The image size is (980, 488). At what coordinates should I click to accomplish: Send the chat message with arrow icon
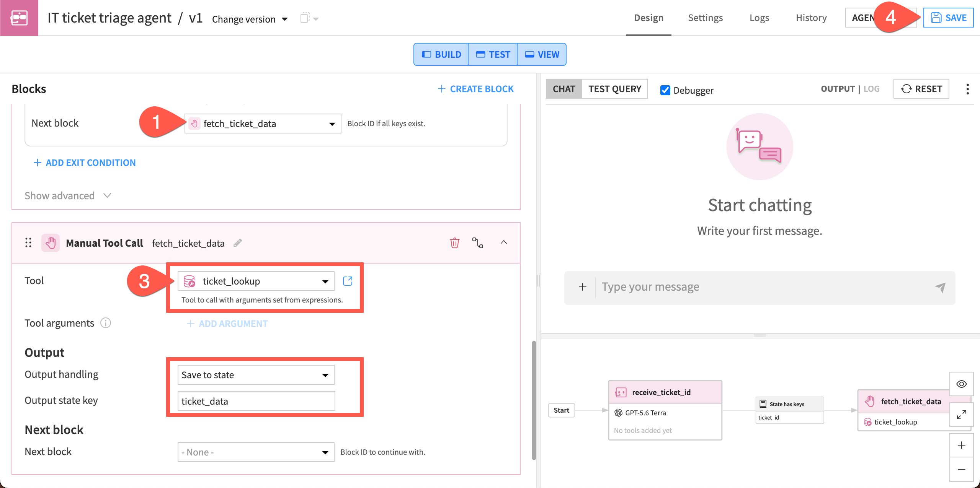pyautogui.click(x=940, y=287)
